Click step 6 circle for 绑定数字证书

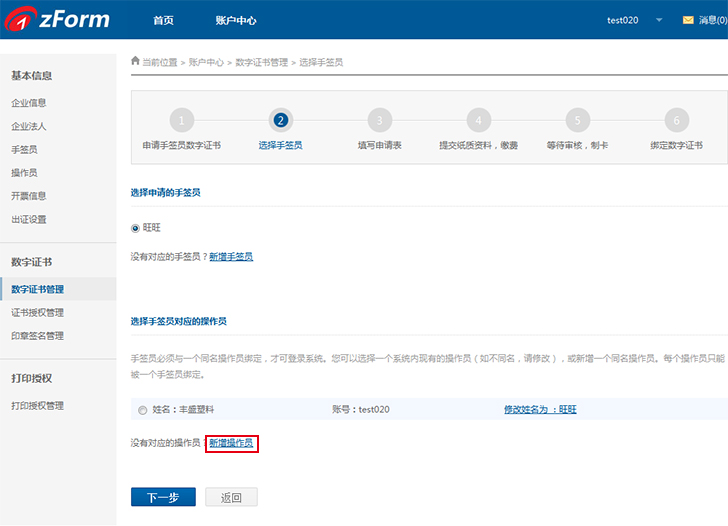(x=676, y=120)
